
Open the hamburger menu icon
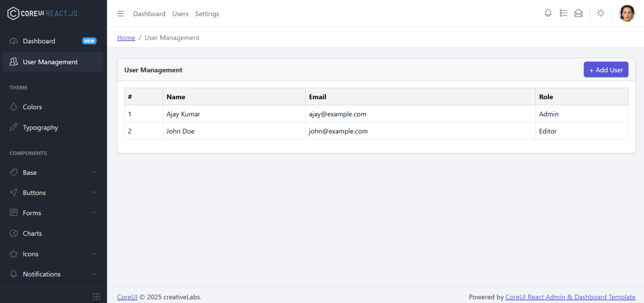pos(121,13)
